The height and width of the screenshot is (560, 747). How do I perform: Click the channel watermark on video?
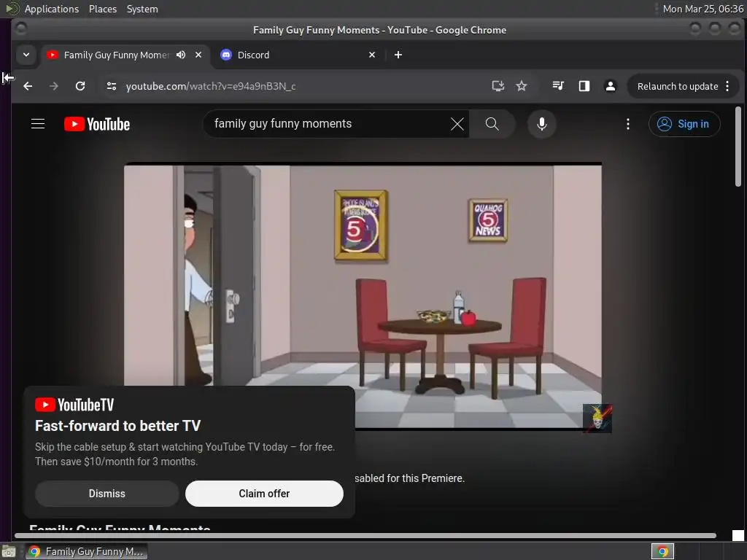(x=597, y=418)
